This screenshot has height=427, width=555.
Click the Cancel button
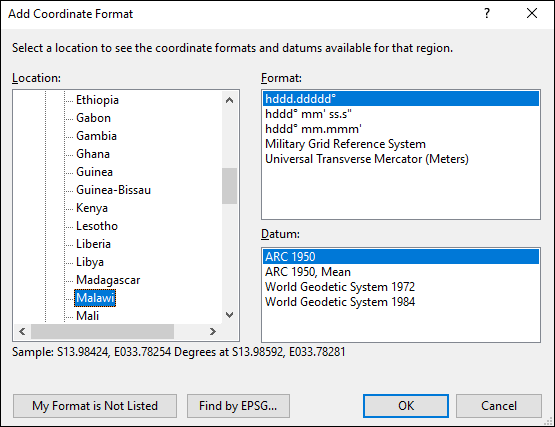[499, 406]
